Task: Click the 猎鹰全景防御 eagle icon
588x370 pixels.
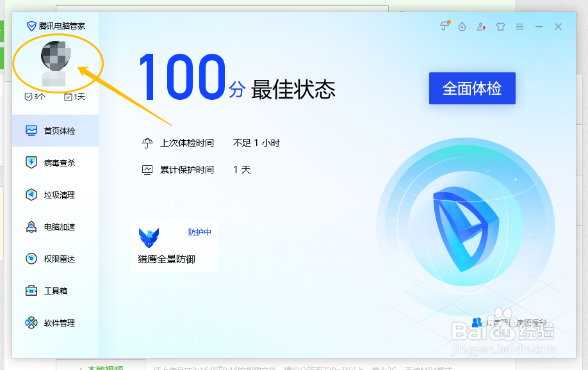Action: pos(149,237)
